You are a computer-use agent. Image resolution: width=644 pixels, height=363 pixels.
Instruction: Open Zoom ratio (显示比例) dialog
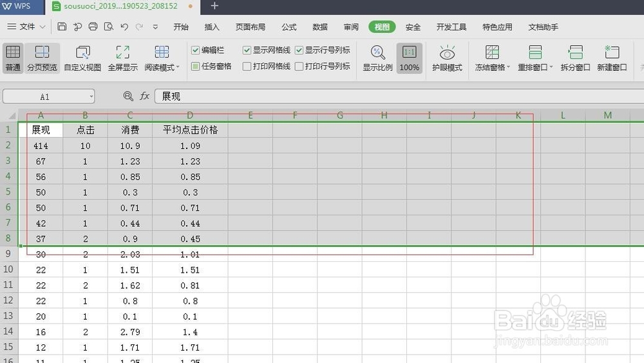pyautogui.click(x=377, y=58)
